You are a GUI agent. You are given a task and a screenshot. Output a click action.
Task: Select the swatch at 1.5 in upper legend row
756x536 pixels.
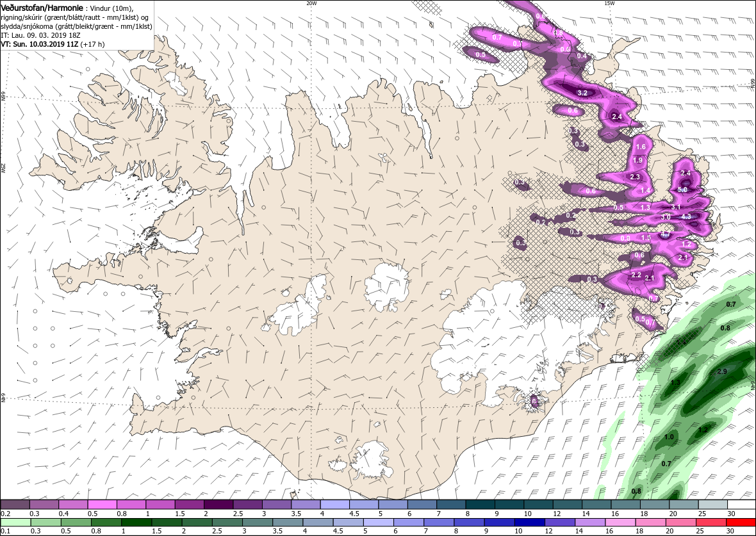pyautogui.click(x=189, y=504)
